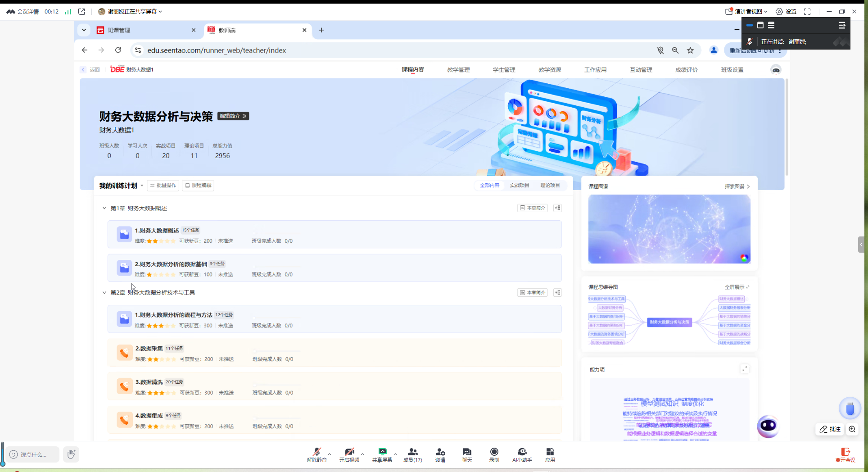Click the Annotate (批注) pencil button
Image resolution: width=868 pixels, height=472 pixels.
tap(830, 429)
